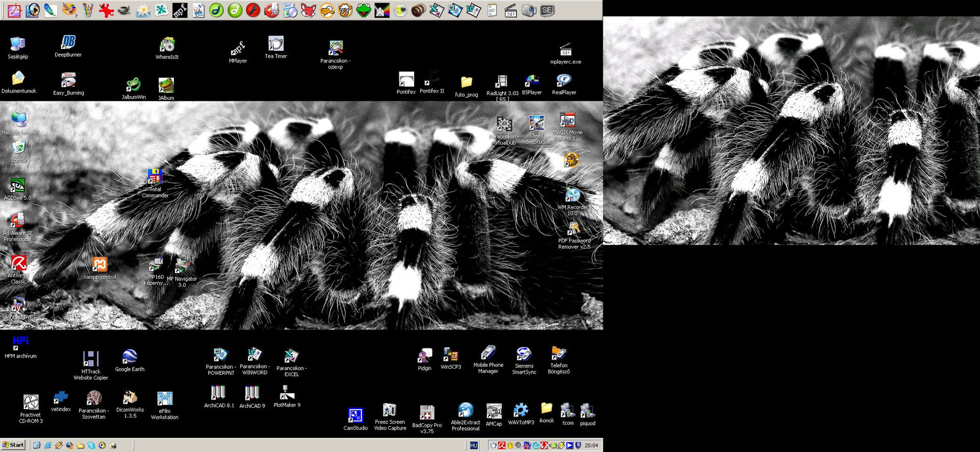The width and height of the screenshot is (980, 452).
Task: Open WAVToMP3 gear icon
Action: (x=521, y=414)
